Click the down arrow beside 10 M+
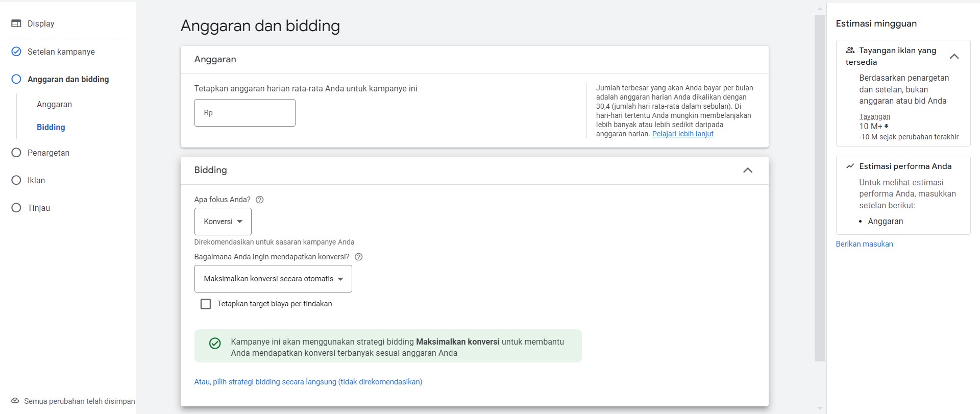Image resolution: width=980 pixels, height=414 pixels. 887,126
